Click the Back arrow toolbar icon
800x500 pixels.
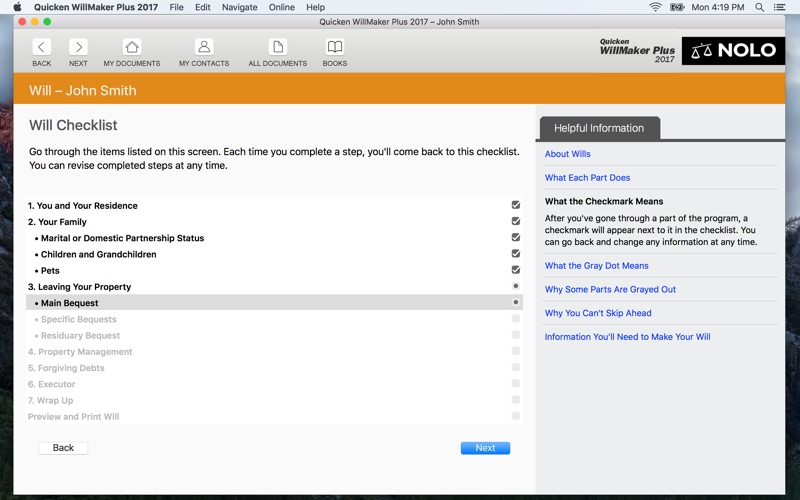pos(41,47)
